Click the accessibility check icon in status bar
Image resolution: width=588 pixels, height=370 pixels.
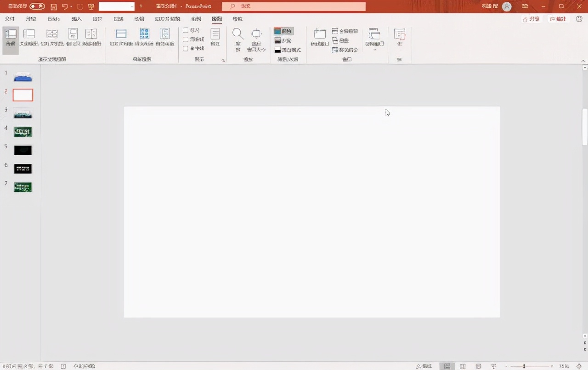click(63, 366)
